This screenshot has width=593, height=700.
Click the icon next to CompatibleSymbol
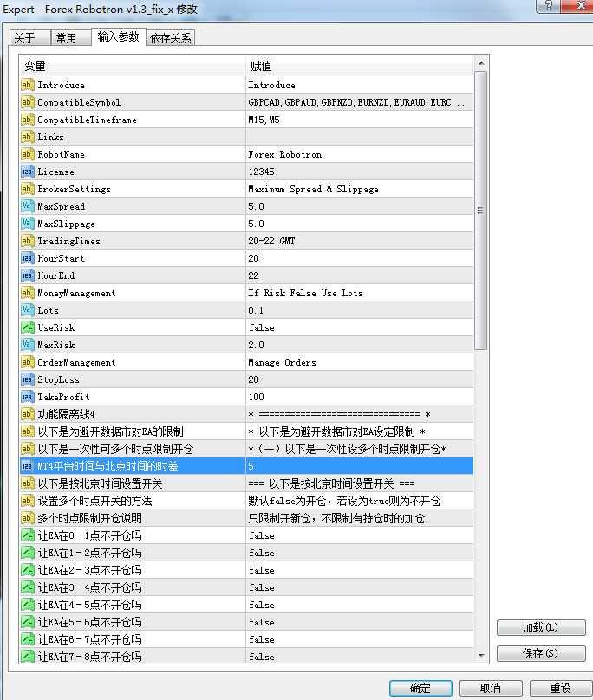pos(27,102)
